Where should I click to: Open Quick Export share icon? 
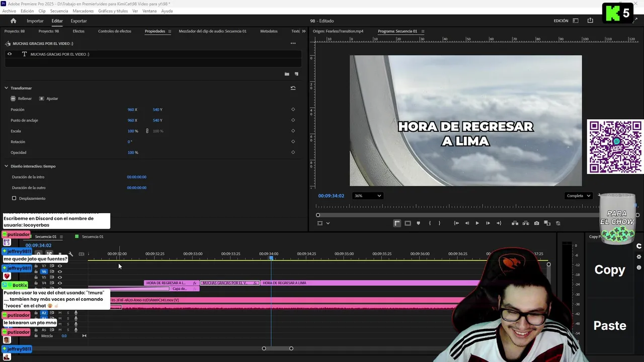tap(590, 21)
